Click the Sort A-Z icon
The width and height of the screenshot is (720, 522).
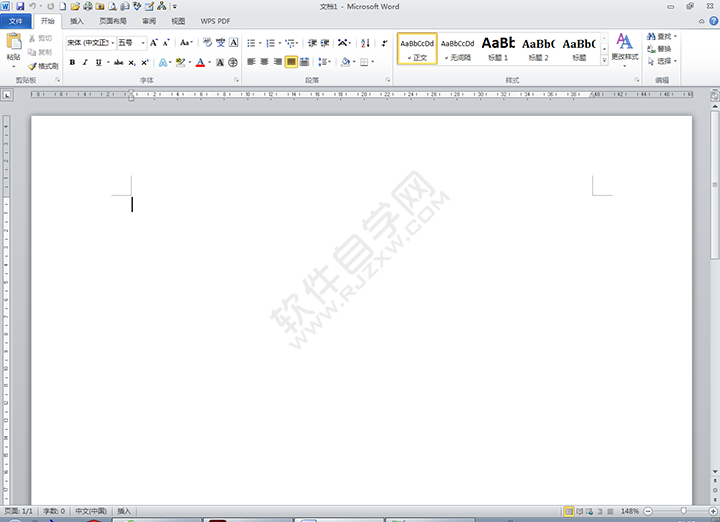coord(366,43)
